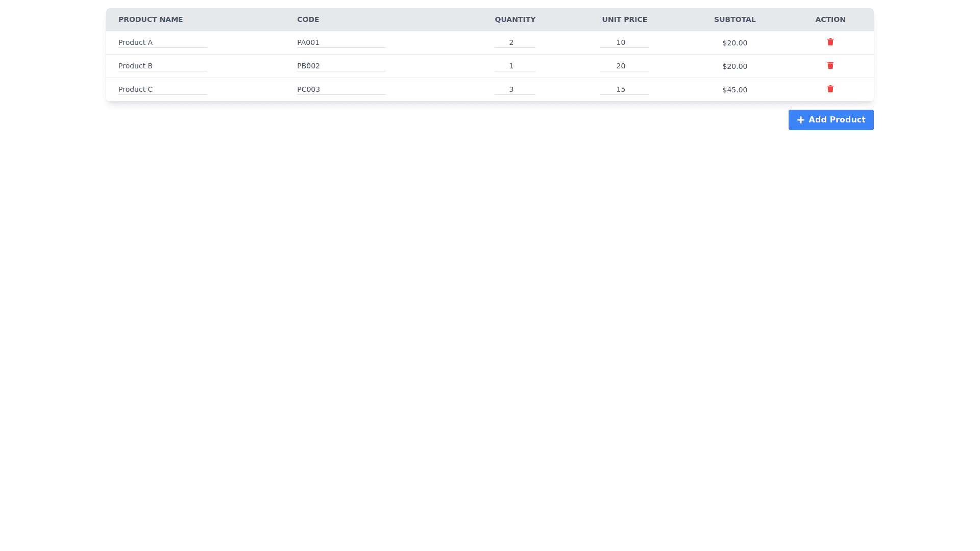Focus Product C unit price input
Viewport: 980px width, 551px height.
point(624,89)
